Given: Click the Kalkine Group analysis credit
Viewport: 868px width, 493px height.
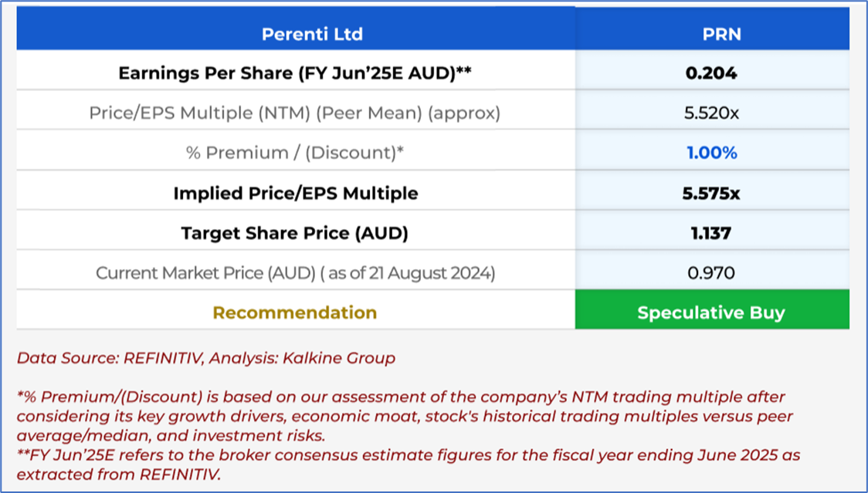Looking at the screenshot, I should pyautogui.click(x=350, y=358).
